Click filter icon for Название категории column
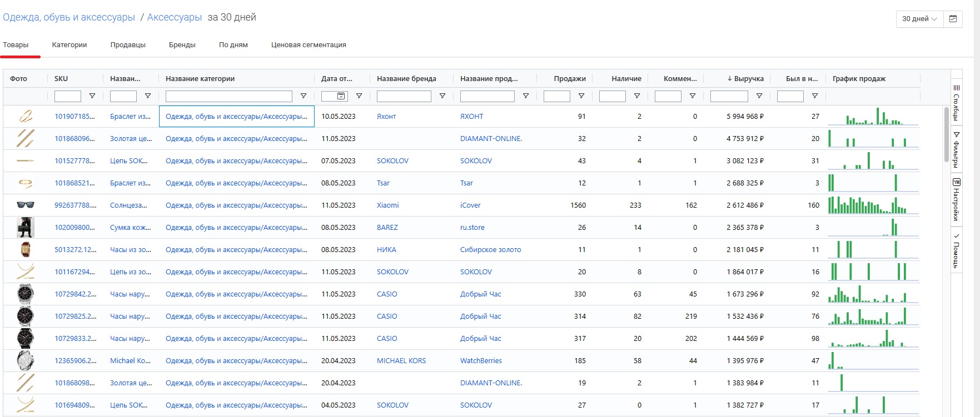The image size is (980, 417). click(x=304, y=96)
